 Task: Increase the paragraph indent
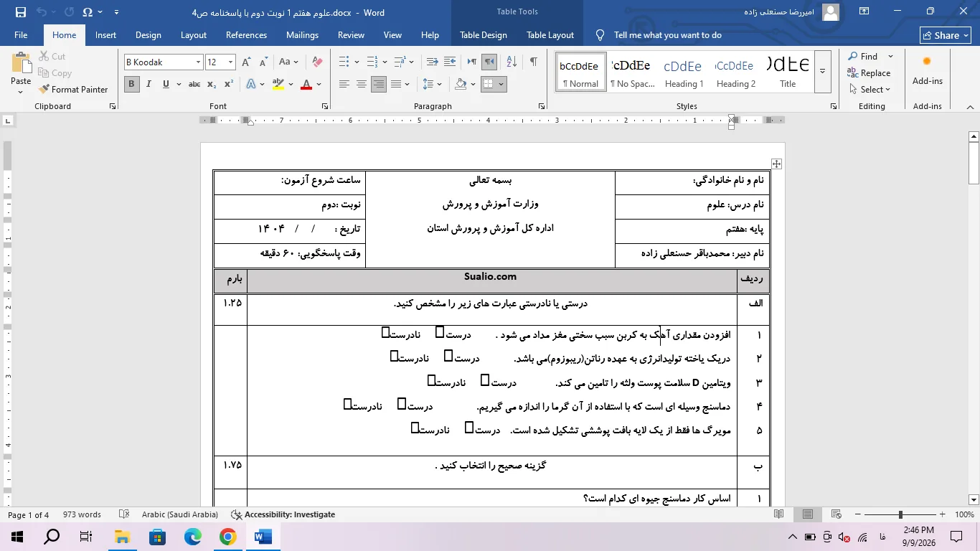point(450,62)
